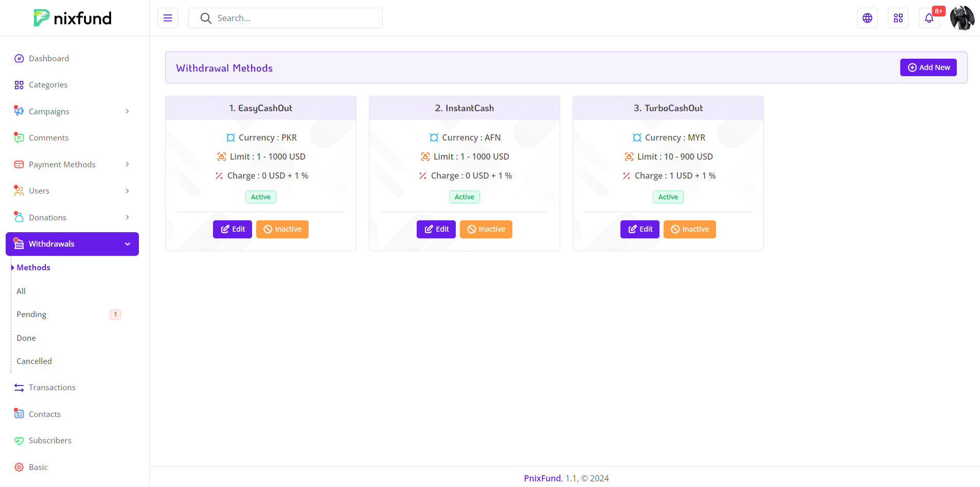Viewport: 980px width, 487px height.
Task: Open the notifications bell icon
Action: click(929, 18)
